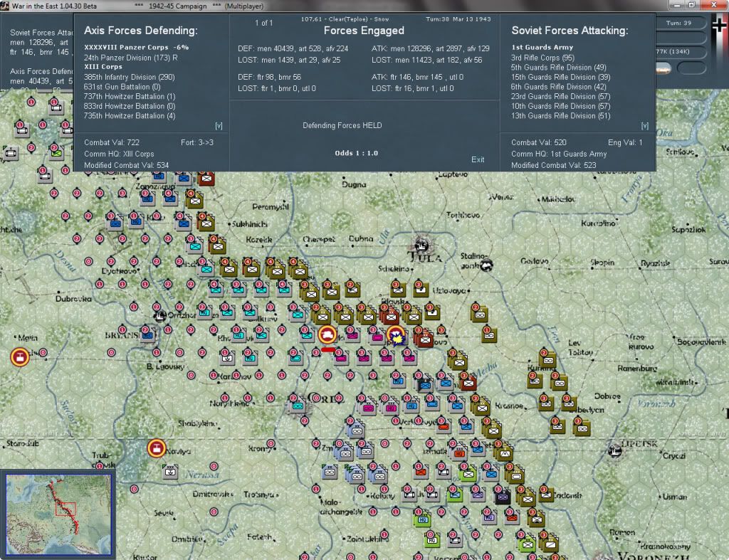Image resolution: width=729 pixels, height=560 pixels.
Task: Select the German counter at Bryansk
Action: tap(148, 334)
